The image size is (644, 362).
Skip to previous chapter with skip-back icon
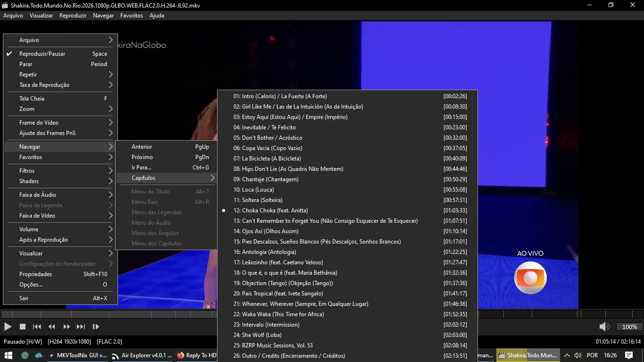tap(37, 327)
